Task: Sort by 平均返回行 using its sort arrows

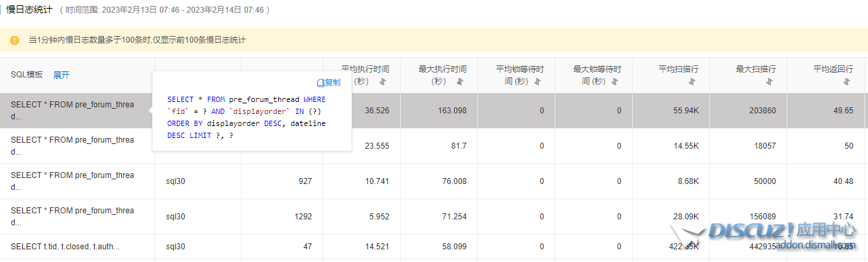Action: coord(847,81)
